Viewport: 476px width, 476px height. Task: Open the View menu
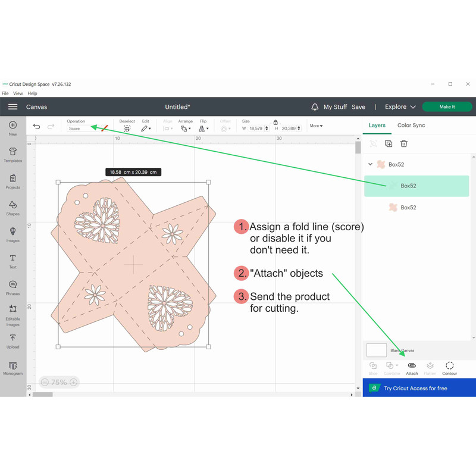coord(18,93)
